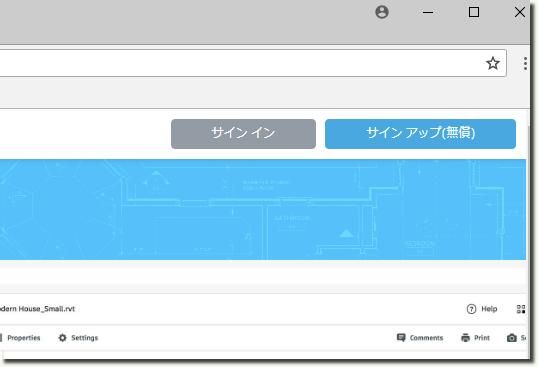Open Comments in the viewer toolbar
Viewport: 538px width, 367px height.
(x=426, y=338)
